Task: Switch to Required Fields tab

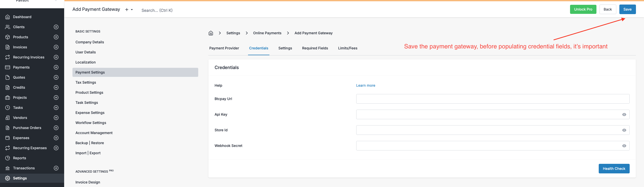Action: tap(315, 48)
